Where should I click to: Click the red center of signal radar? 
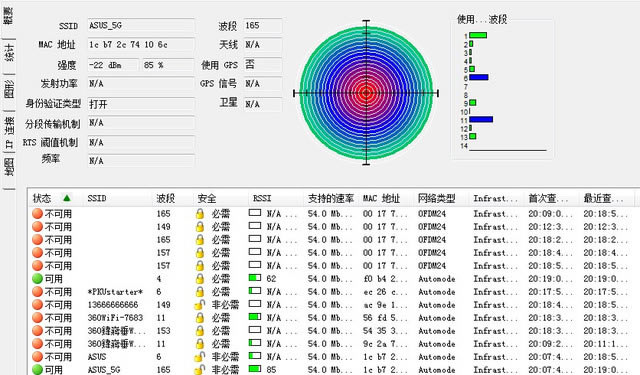[x=366, y=93]
